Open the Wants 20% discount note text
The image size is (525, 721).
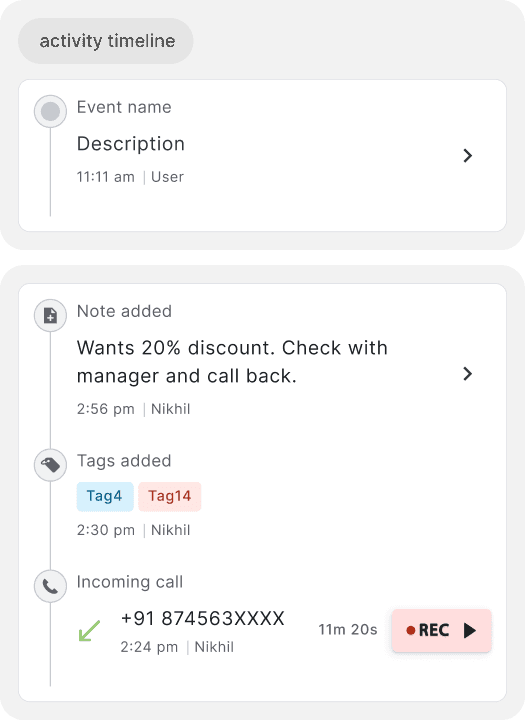[232, 362]
